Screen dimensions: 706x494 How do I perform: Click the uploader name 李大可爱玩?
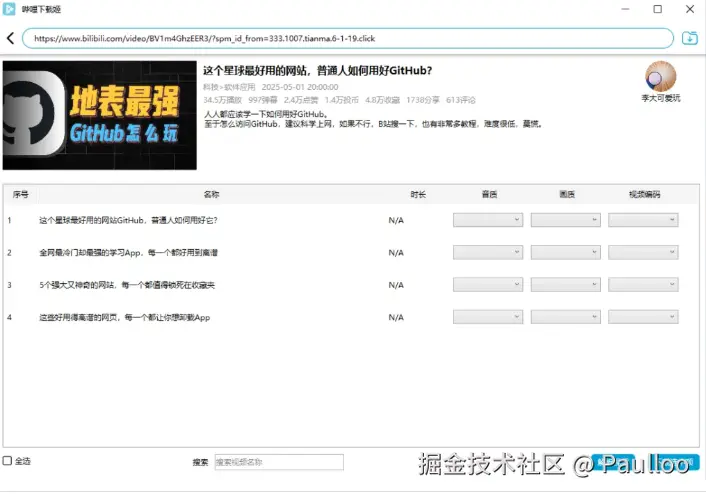pos(661,98)
